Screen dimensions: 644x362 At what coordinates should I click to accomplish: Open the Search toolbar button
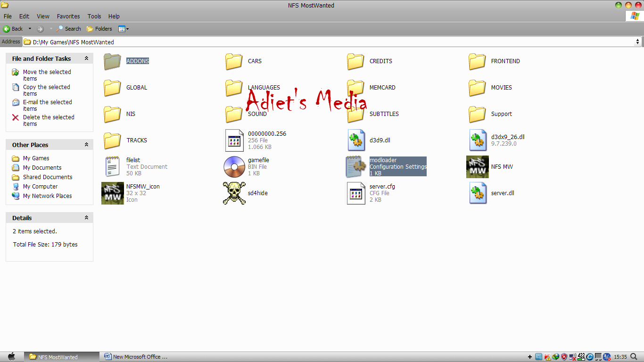pyautogui.click(x=68, y=29)
